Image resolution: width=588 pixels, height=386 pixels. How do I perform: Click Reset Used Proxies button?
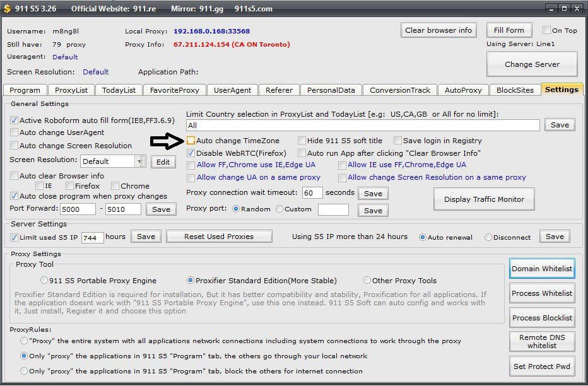tap(219, 237)
